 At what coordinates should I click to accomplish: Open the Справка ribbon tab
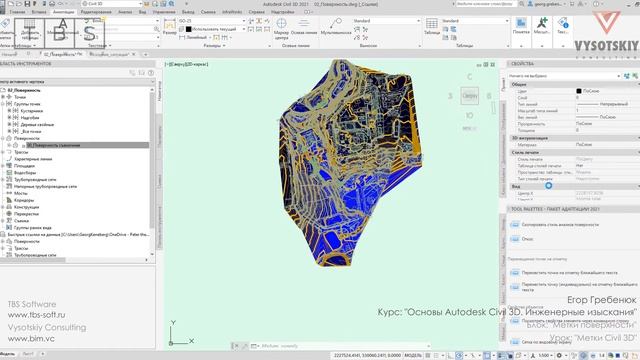click(256, 12)
